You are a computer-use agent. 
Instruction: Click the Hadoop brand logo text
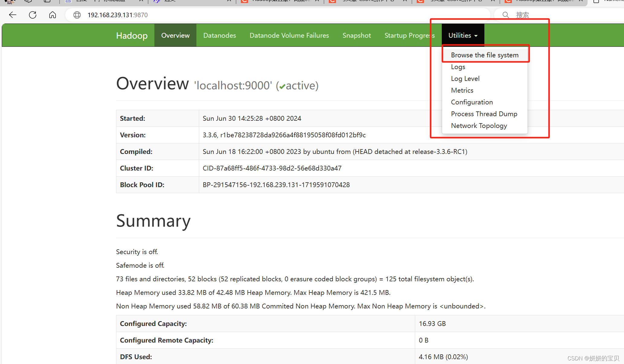(x=132, y=36)
